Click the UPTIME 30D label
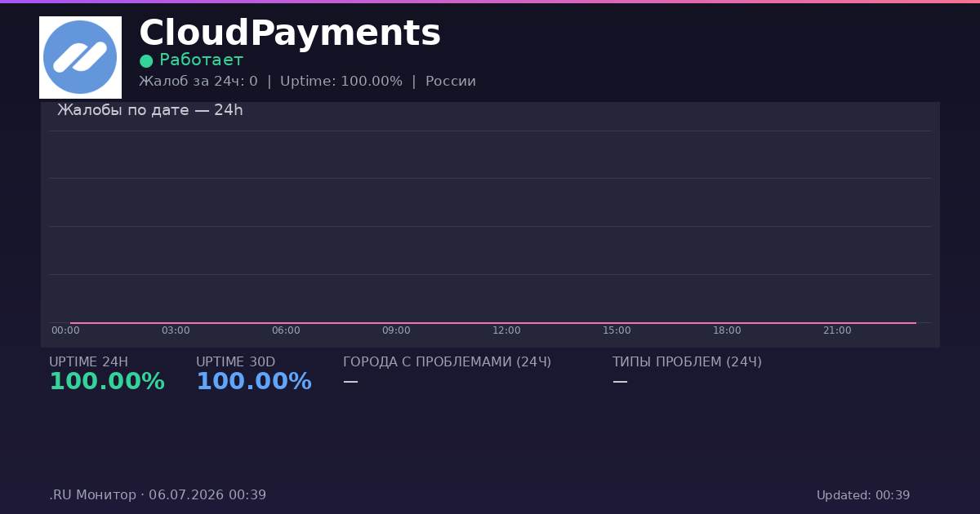980x514 pixels. [x=235, y=362]
